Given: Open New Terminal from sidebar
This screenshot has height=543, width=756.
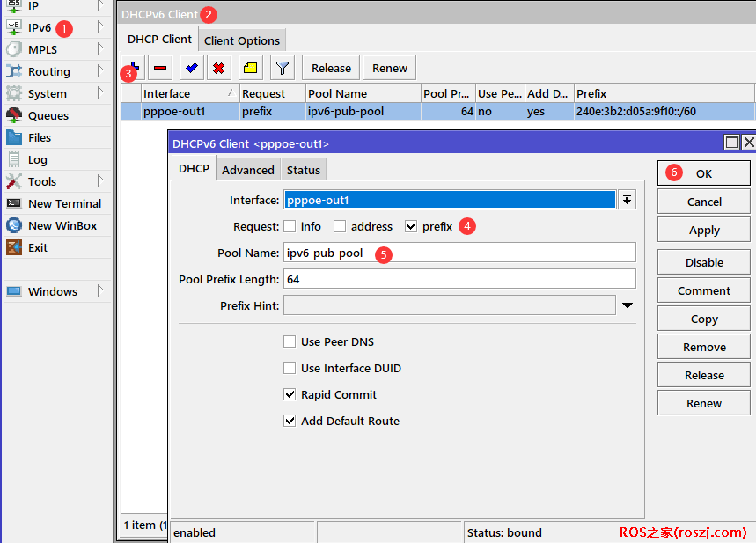Looking at the screenshot, I should pyautogui.click(x=64, y=203).
